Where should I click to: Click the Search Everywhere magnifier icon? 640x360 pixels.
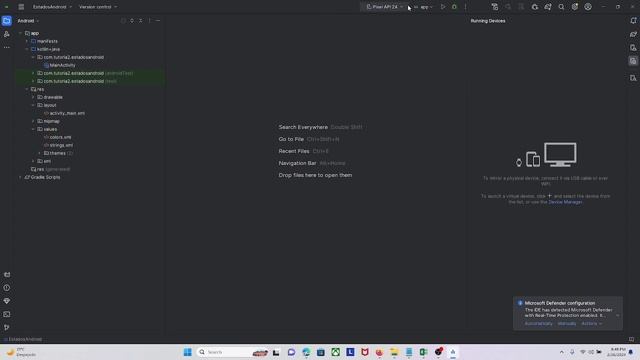click(x=561, y=7)
